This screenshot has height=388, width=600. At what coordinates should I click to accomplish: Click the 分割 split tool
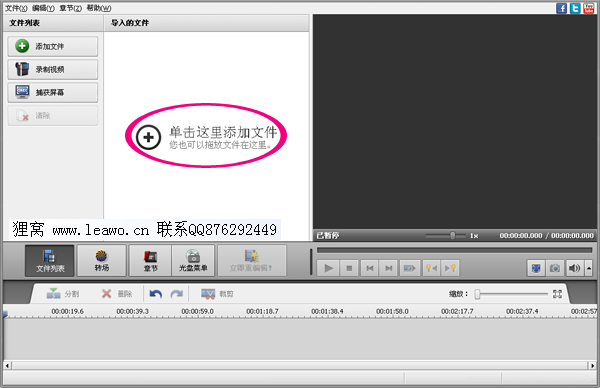pyautogui.click(x=62, y=294)
